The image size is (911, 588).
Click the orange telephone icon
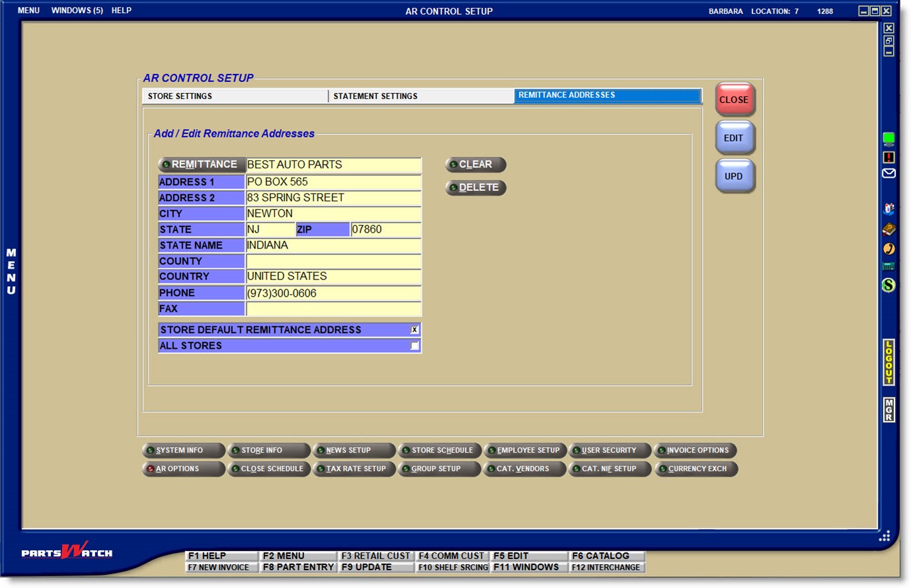coord(889,248)
